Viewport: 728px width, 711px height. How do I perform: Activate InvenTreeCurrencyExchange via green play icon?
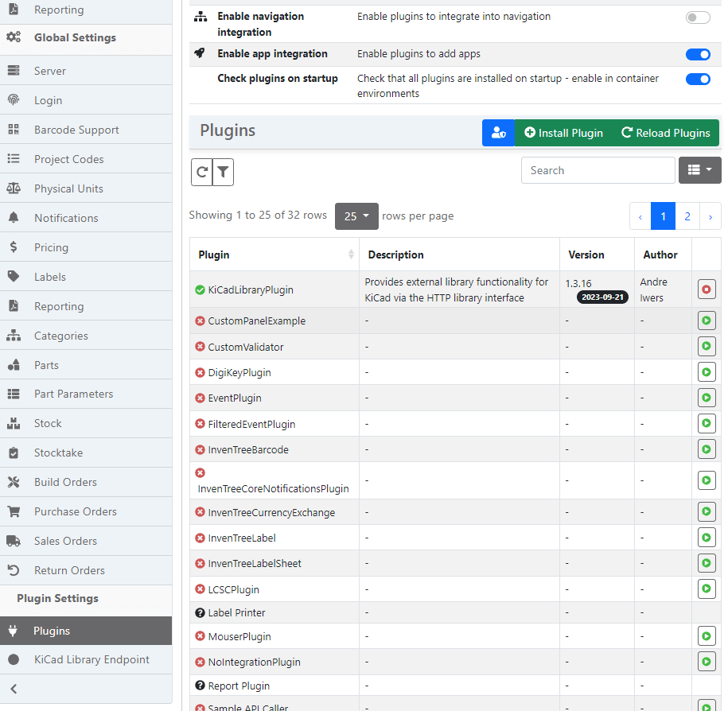pyautogui.click(x=707, y=511)
